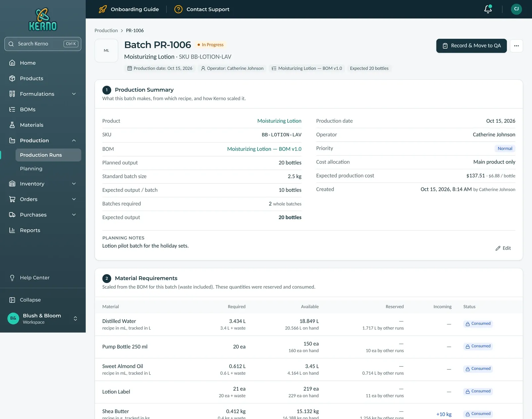Screen dimensions: 532x419
Task: Click the Purchases truck icon
Action: click(x=12, y=215)
